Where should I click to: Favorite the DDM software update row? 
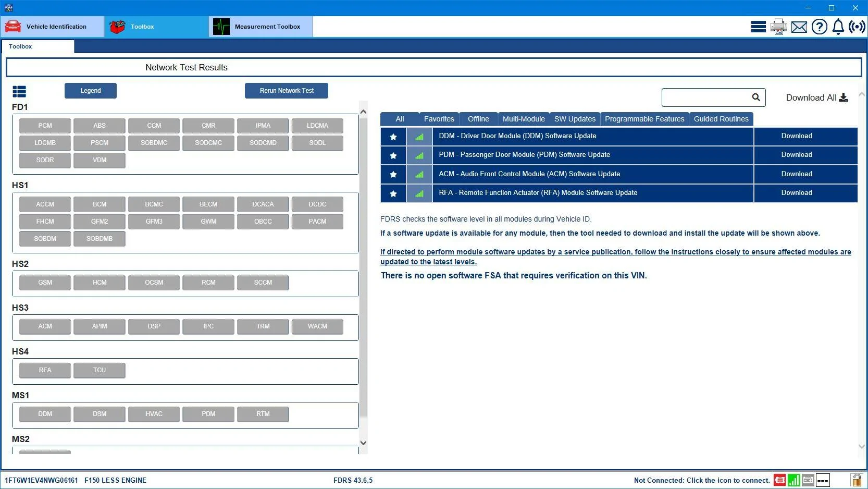pyautogui.click(x=393, y=137)
